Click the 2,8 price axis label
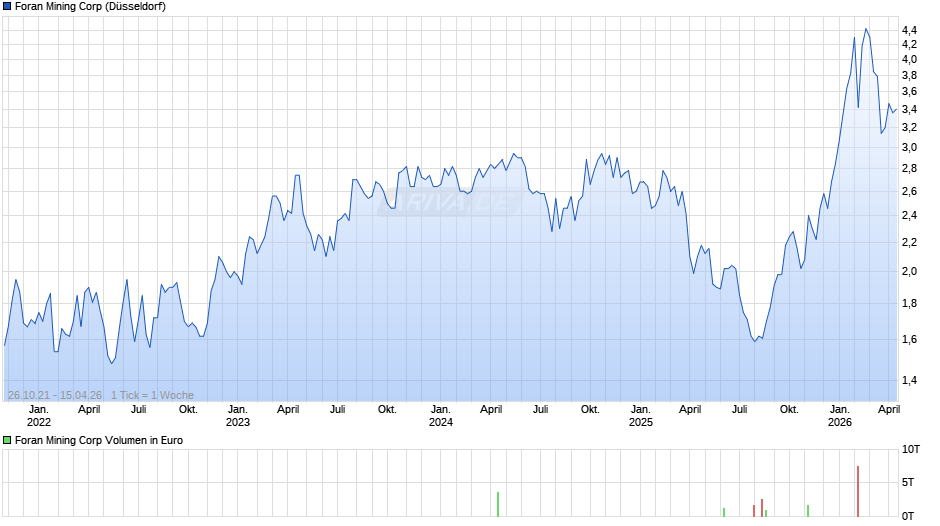This screenshot has width=940, height=526. point(909,169)
